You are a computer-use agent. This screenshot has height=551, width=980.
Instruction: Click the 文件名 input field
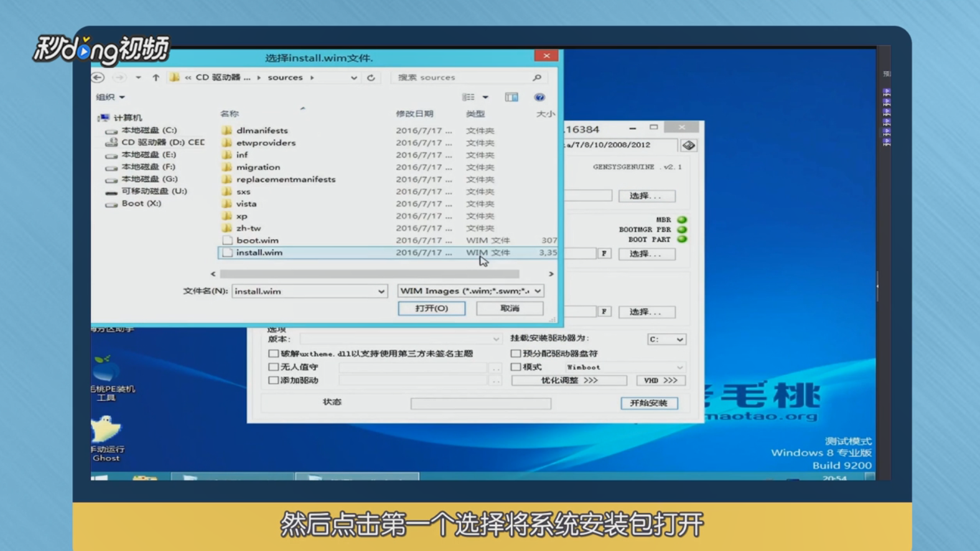(305, 291)
